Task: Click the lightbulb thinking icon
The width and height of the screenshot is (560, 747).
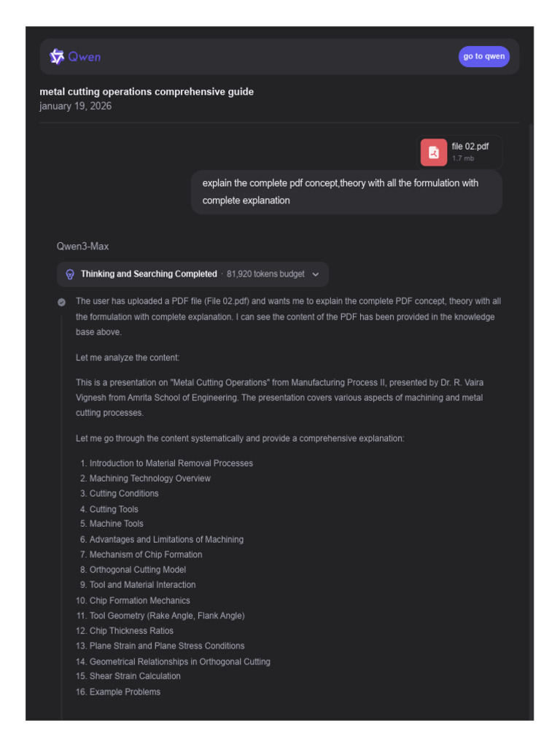Action: click(70, 274)
